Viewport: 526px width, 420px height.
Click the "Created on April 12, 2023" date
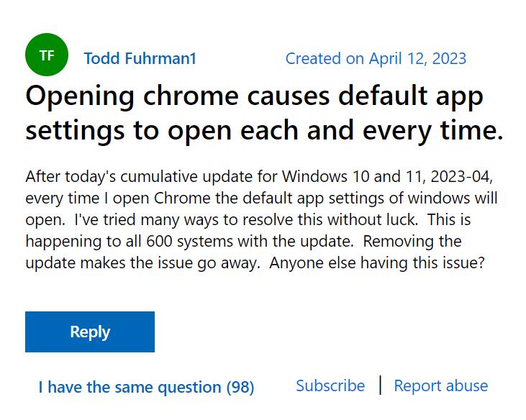[x=376, y=58]
